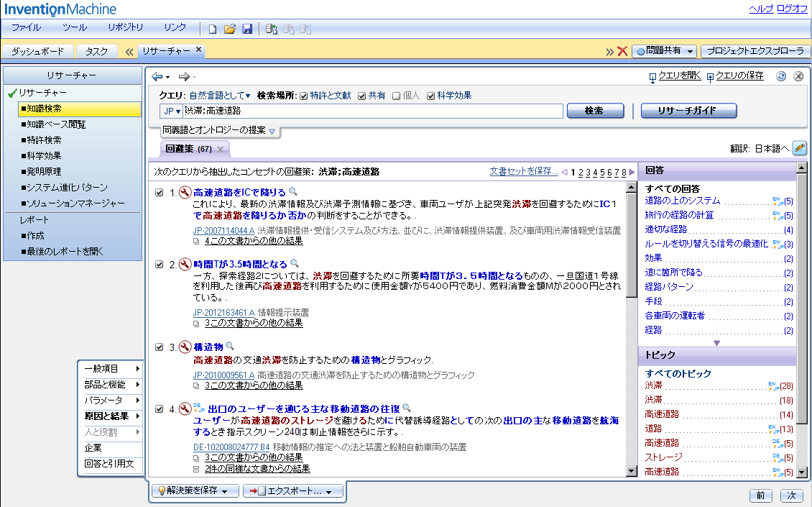Viewport: 812px width, 507px height.
Task: Click the navigate forward arrow icon
Action: (x=184, y=77)
